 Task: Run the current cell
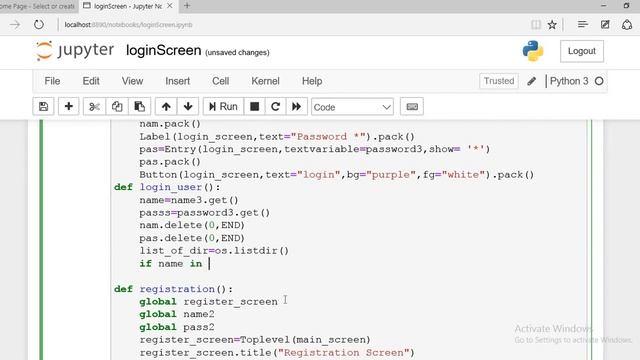pos(223,107)
